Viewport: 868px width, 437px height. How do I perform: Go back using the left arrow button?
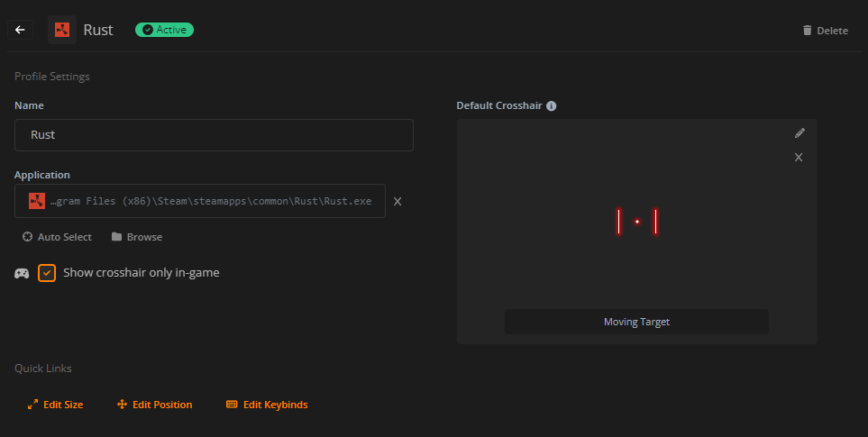point(20,30)
